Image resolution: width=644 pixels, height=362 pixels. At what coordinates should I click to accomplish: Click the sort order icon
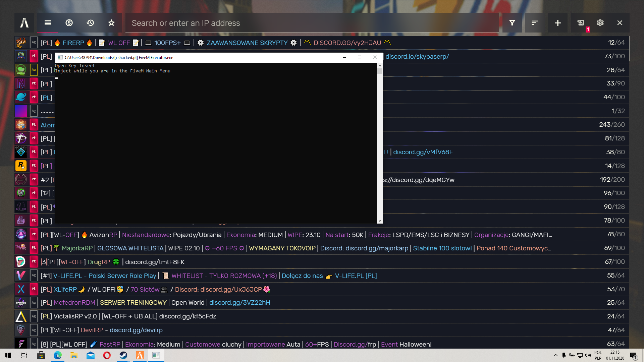click(x=535, y=23)
